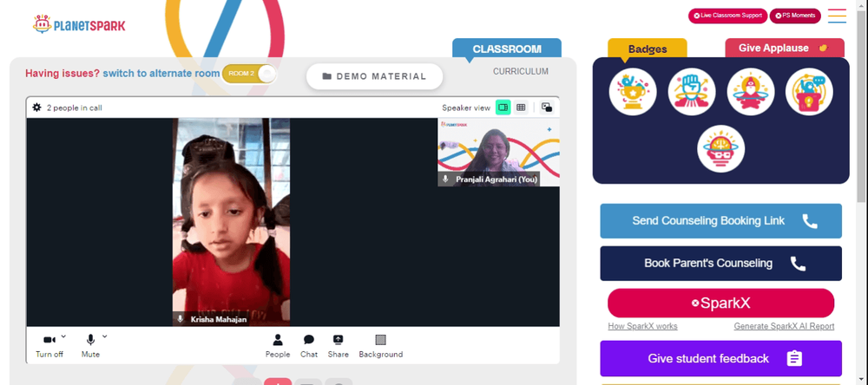Open Demo Material folder button
Image resolution: width=868 pixels, height=385 pixels.
coord(374,76)
